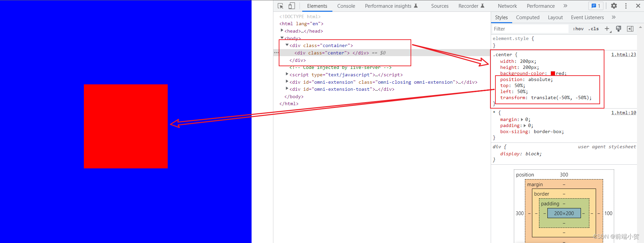Edit the translate(-50%, -50%) transform value
The image size is (644, 243).
[x=560, y=98]
